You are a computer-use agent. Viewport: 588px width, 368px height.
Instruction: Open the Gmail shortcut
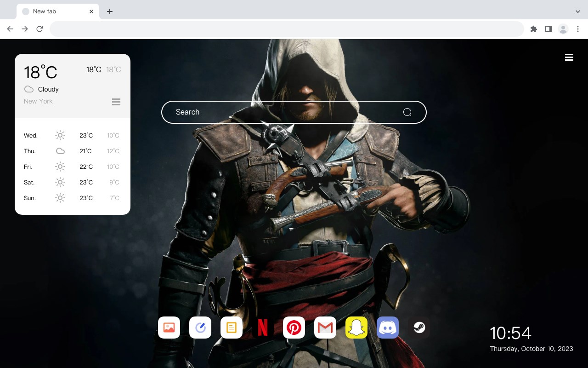(325, 328)
